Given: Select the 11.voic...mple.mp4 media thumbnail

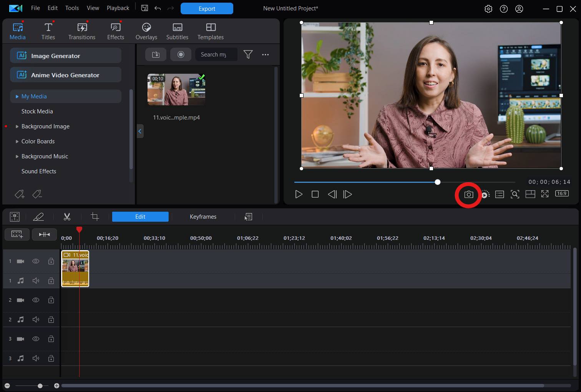Looking at the screenshot, I should point(176,90).
